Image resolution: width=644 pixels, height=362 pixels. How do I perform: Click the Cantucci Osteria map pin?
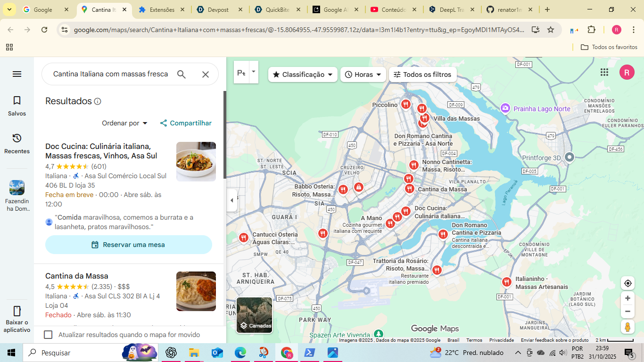tap(243, 238)
